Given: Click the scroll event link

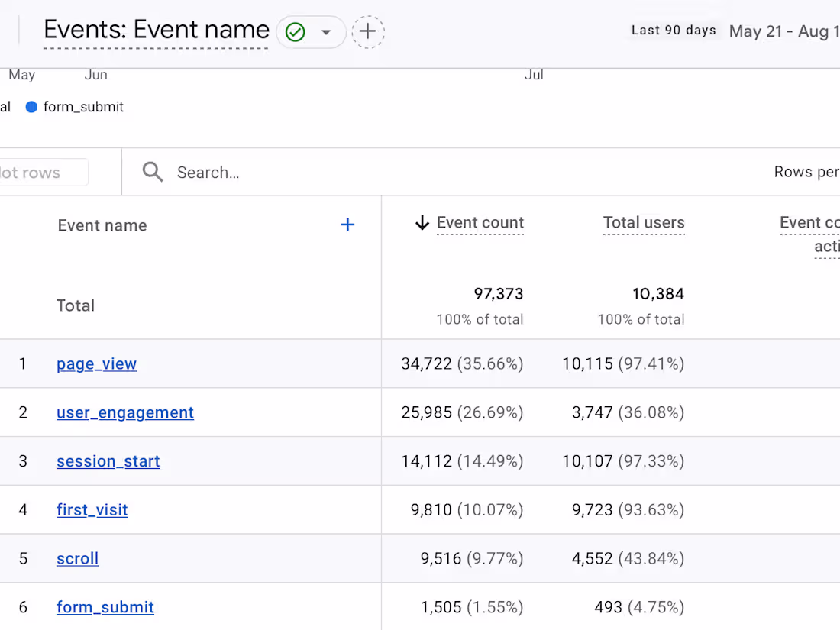Looking at the screenshot, I should tap(77, 558).
